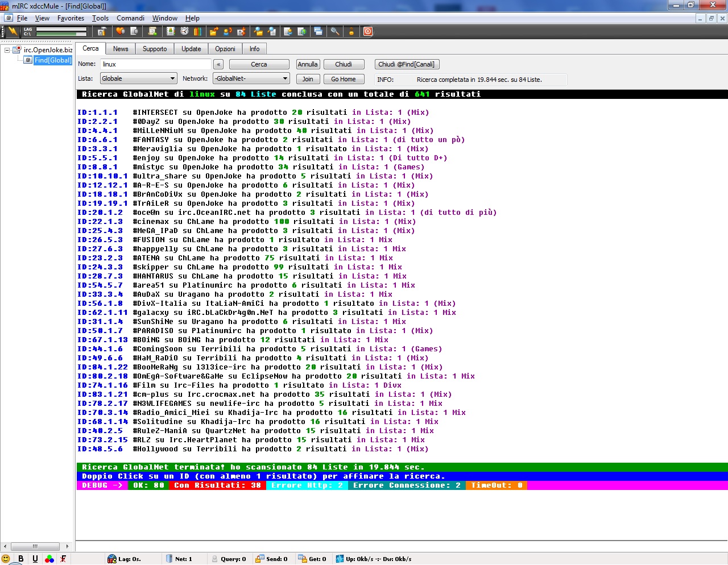Open the Channels Favorites heart icon
The image size is (728, 565).
(119, 31)
